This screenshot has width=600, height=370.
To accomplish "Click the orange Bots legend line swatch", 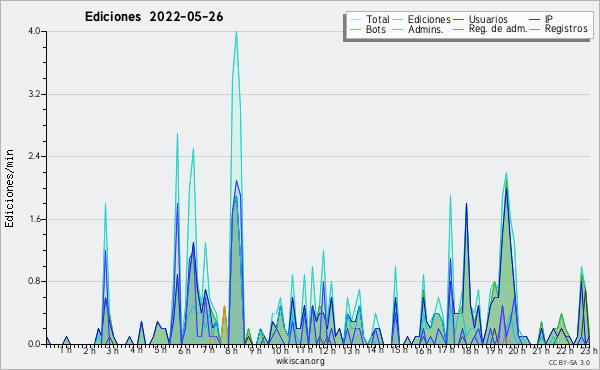I will [355, 29].
